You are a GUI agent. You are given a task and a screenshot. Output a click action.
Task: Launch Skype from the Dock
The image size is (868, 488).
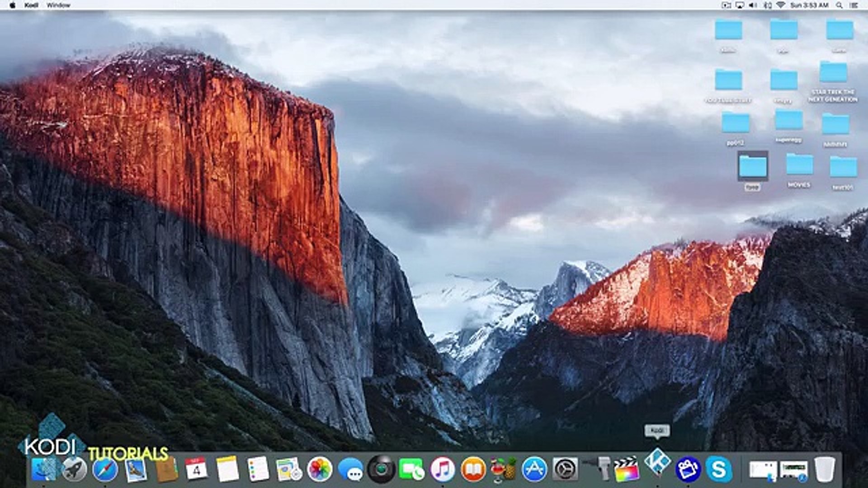[718, 469]
